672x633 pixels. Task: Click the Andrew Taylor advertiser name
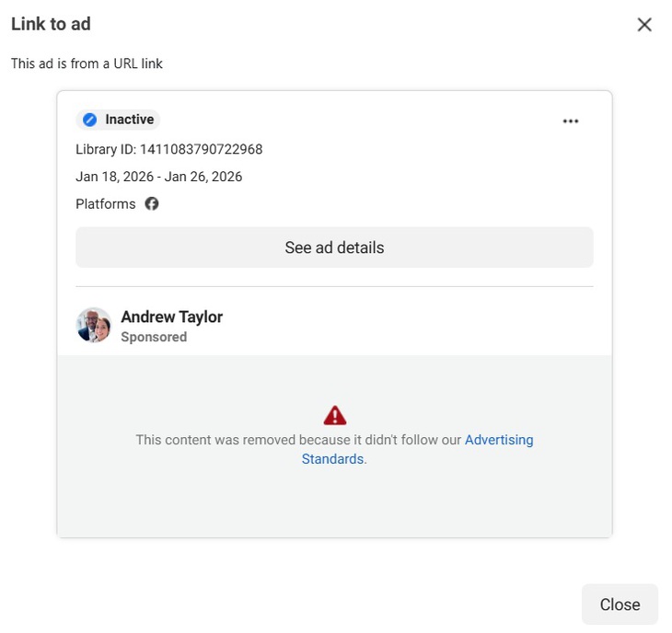tap(171, 316)
